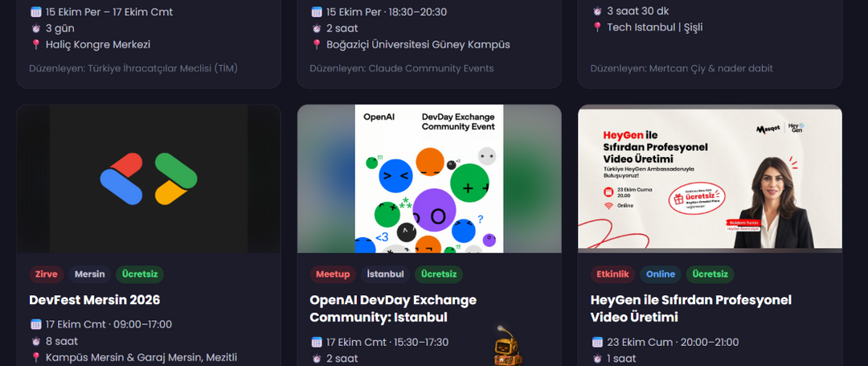
Task: Click calendar icon beside 15 Ekim Per – 17 Ekim Cmt
Action: [36, 12]
